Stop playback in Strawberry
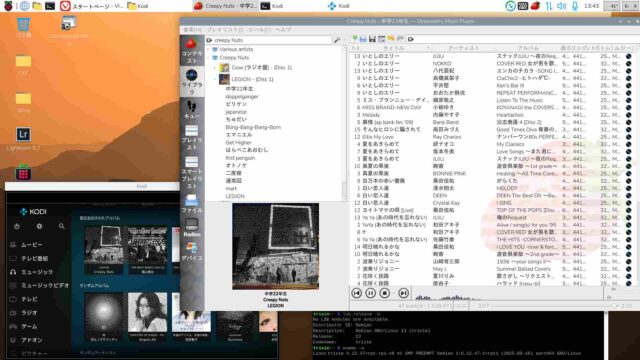 point(384,293)
